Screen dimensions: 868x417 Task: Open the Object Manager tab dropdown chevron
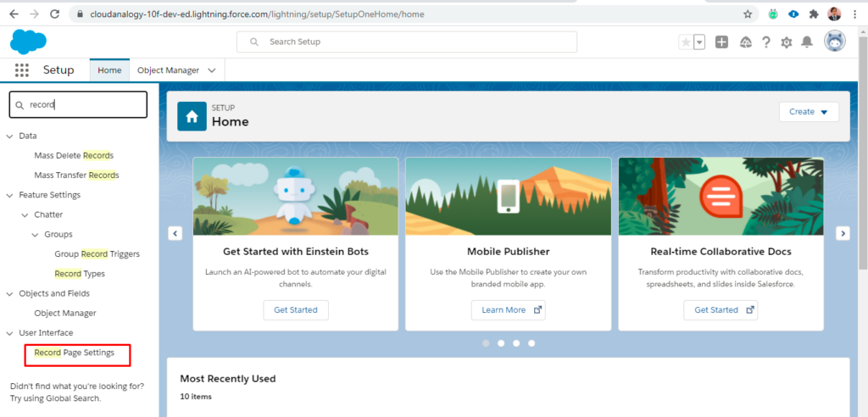pos(212,70)
